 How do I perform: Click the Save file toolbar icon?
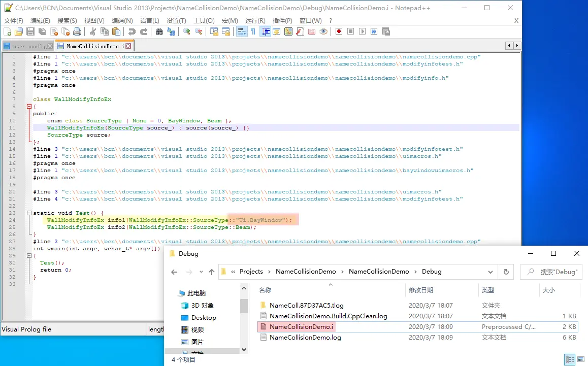30,31
